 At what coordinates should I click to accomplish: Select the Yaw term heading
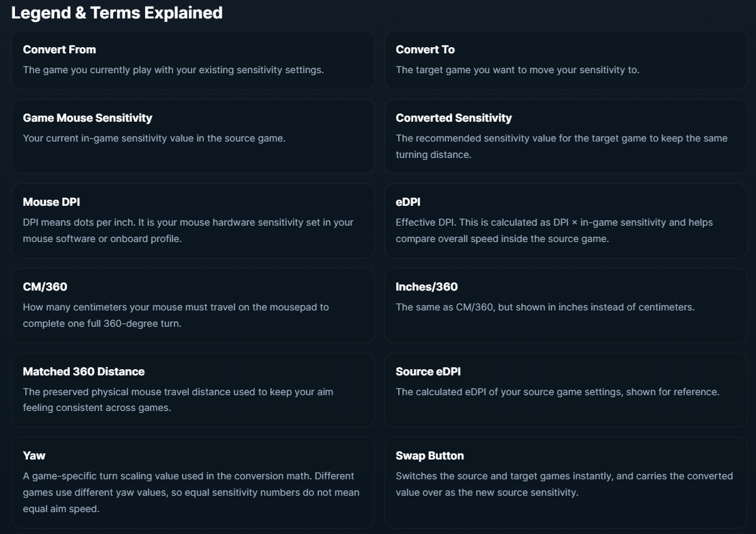tap(34, 455)
